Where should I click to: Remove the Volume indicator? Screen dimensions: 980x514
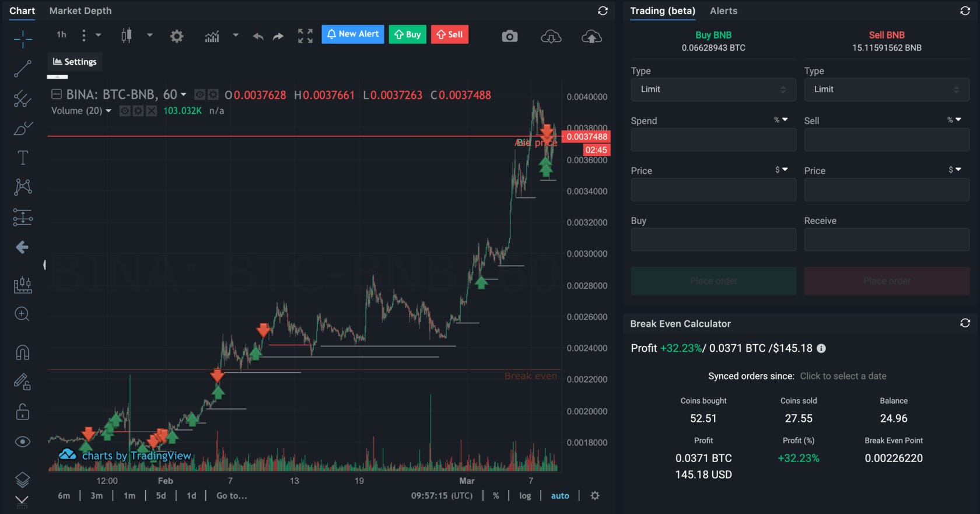point(151,111)
